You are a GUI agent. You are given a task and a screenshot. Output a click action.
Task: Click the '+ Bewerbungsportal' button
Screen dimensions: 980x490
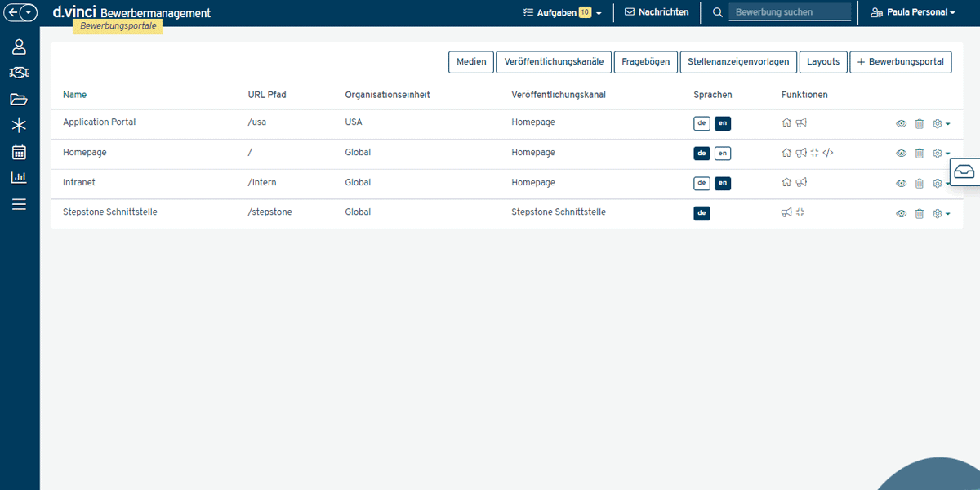coord(900,62)
